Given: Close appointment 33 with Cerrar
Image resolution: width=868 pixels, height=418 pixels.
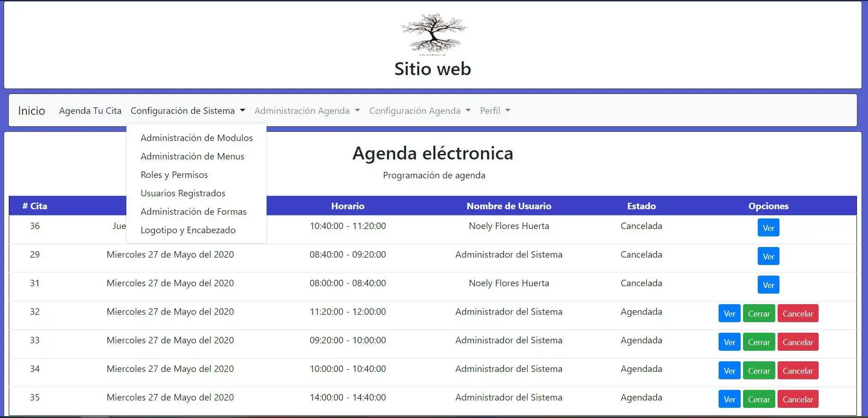Looking at the screenshot, I should 759,342.
